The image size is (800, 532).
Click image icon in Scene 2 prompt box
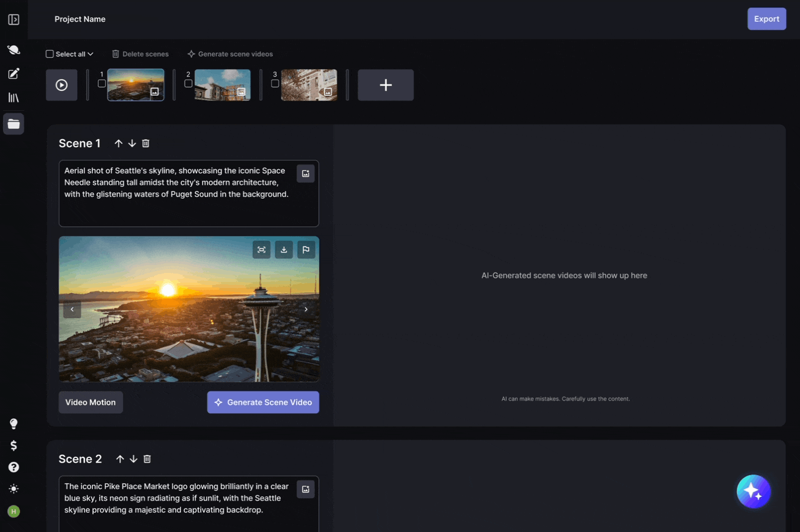point(306,489)
